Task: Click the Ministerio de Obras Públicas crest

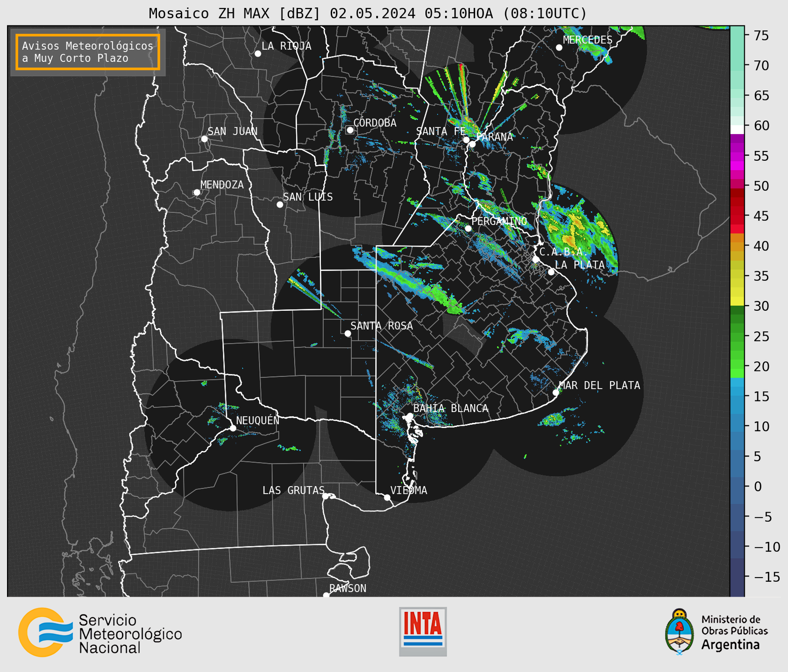Action: 680,632
